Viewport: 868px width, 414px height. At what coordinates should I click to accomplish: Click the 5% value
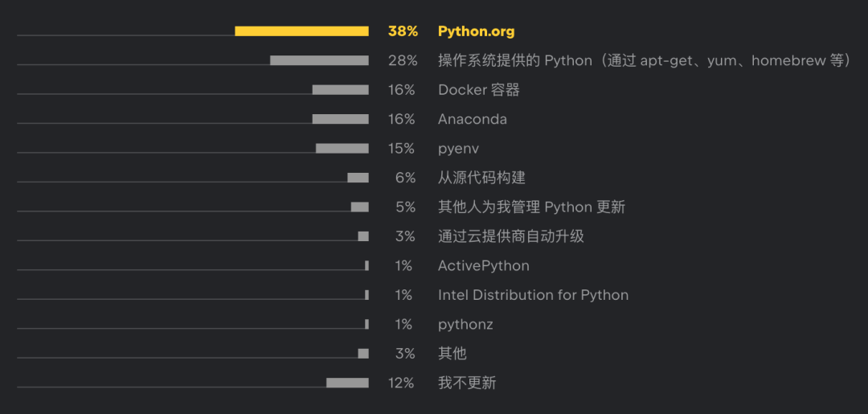[x=406, y=207]
